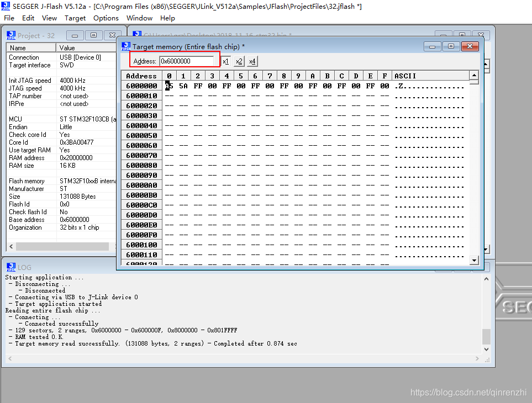532x403 pixels.
Task: Click LOG panel scroll down arrow
Action: point(486,349)
